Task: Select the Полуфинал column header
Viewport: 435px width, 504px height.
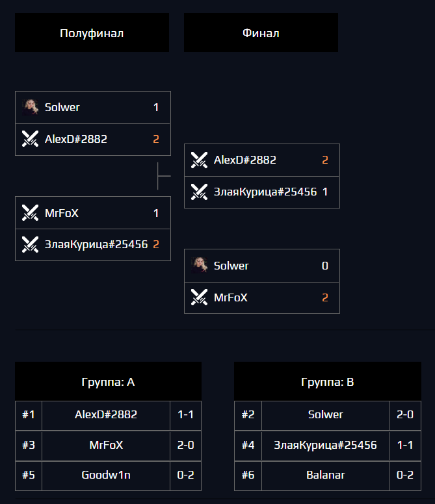Action: tap(92, 33)
